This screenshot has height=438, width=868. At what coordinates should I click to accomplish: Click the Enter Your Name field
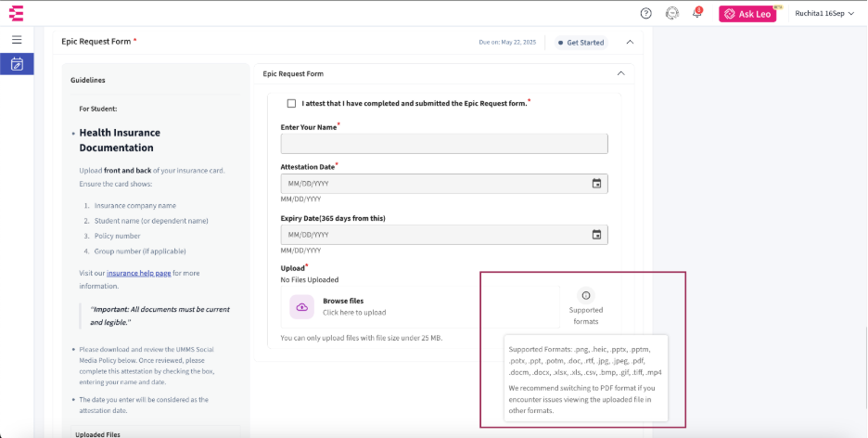(x=444, y=144)
